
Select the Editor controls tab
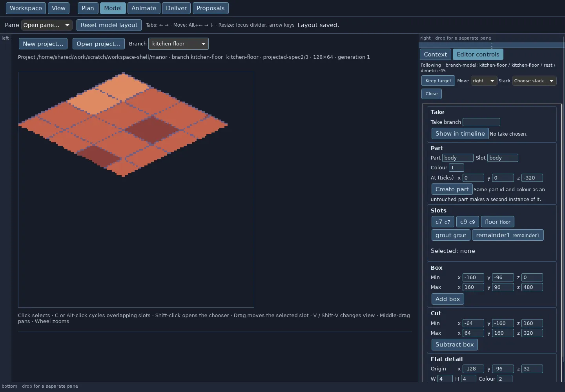(x=478, y=54)
